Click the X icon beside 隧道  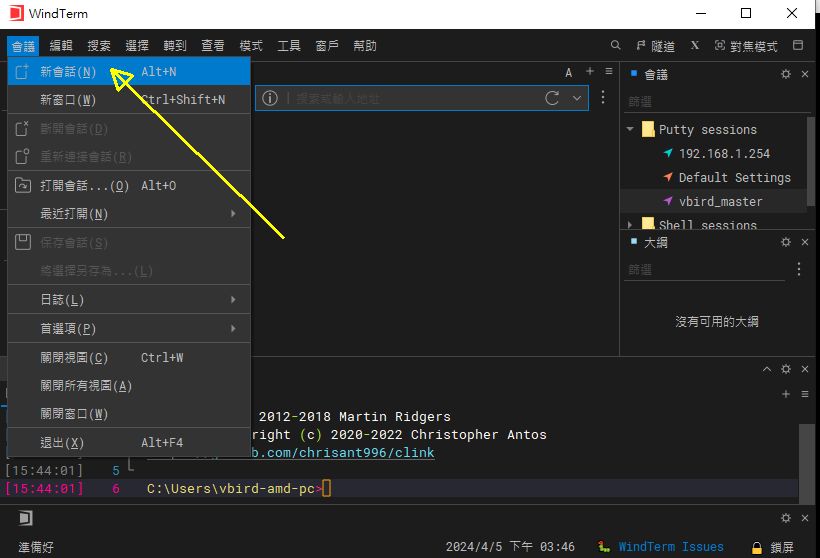(694, 46)
